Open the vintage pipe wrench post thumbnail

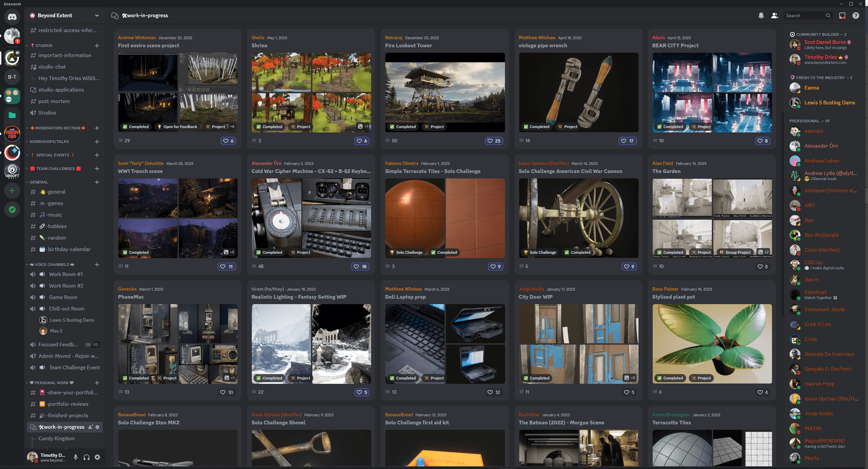(578, 92)
